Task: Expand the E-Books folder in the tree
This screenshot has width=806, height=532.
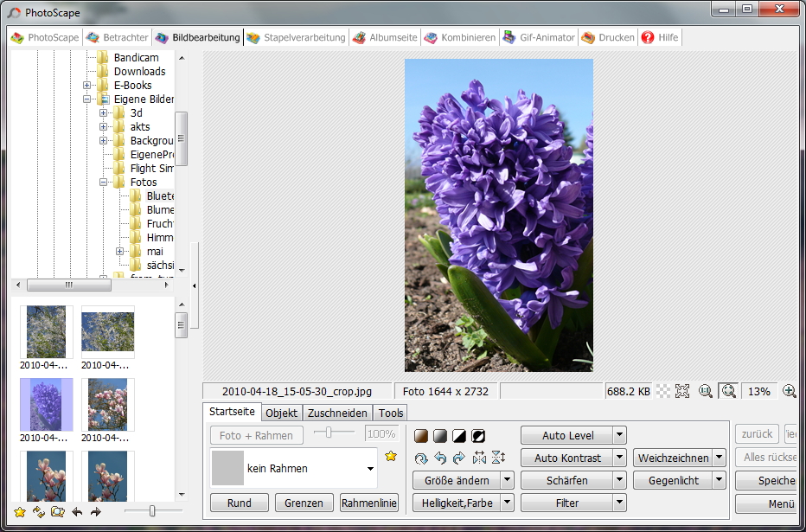Action: (x=87, y=86)
